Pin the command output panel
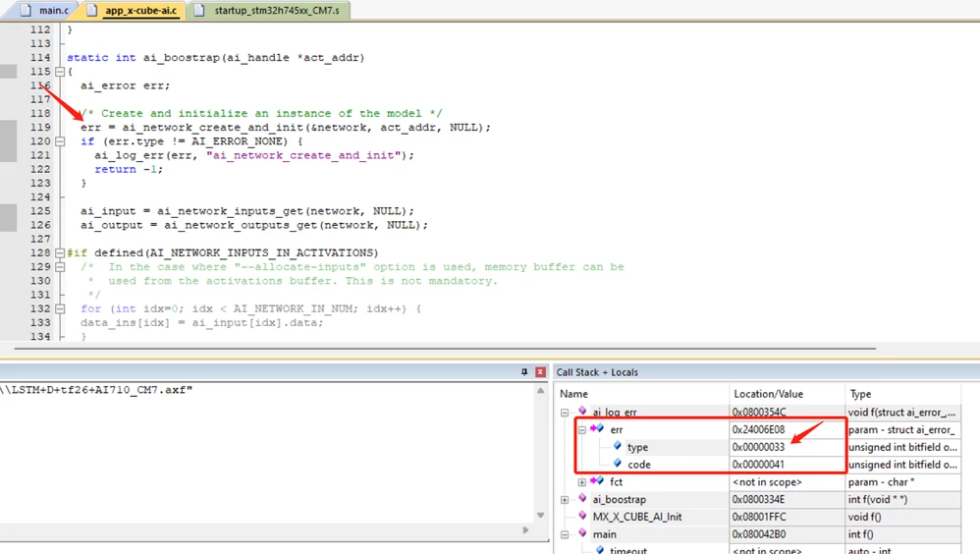The height and width of the screenshot is (554, 980). click(524, 372)
